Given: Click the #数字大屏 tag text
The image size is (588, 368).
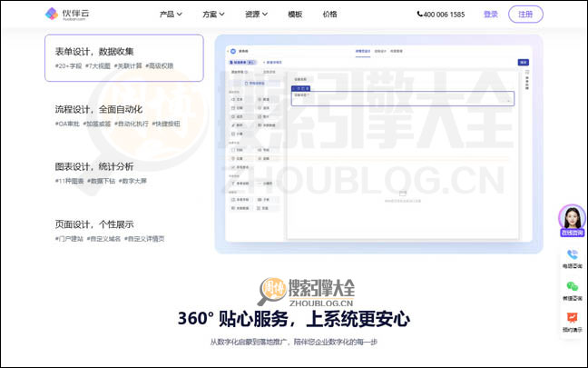Looking at the screenshot, I should pyautogui.click(x=132, y=181).
